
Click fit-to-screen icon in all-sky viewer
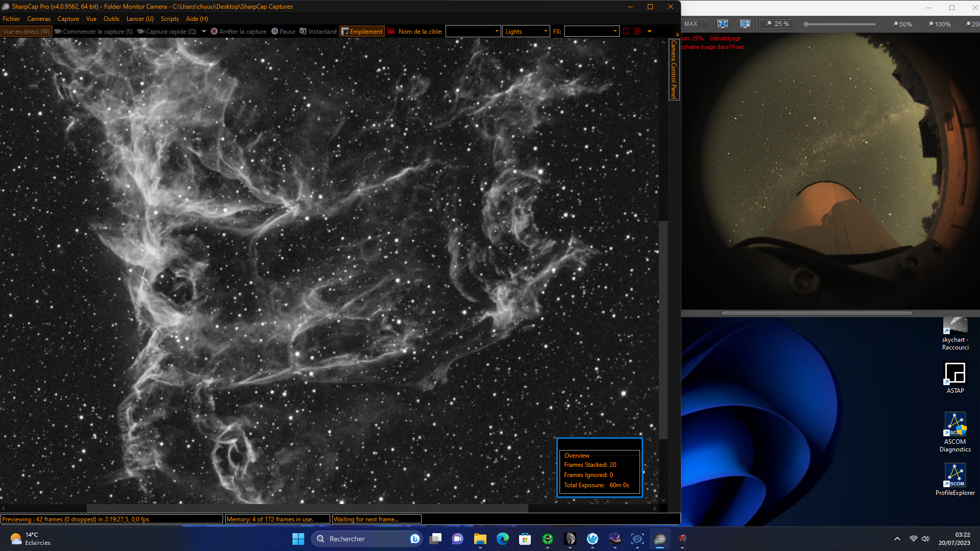click(722, 24)
